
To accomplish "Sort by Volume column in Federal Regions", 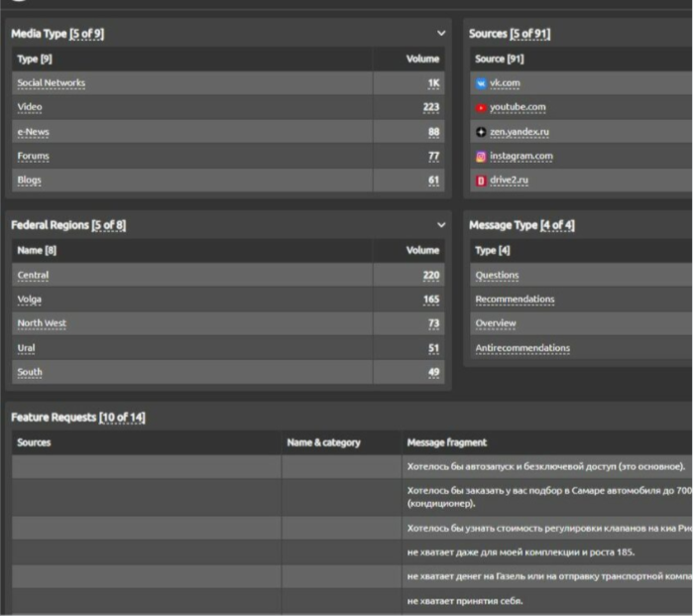I will coord(422,250).
